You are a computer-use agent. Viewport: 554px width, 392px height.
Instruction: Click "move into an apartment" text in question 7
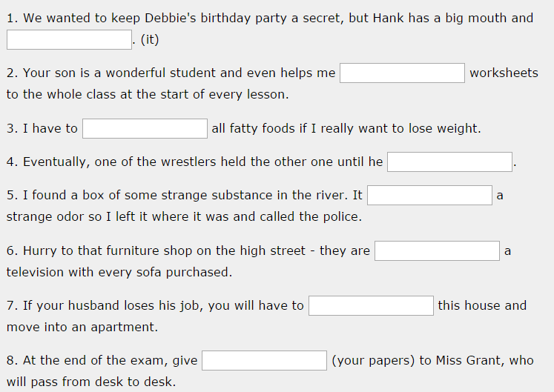81,328
